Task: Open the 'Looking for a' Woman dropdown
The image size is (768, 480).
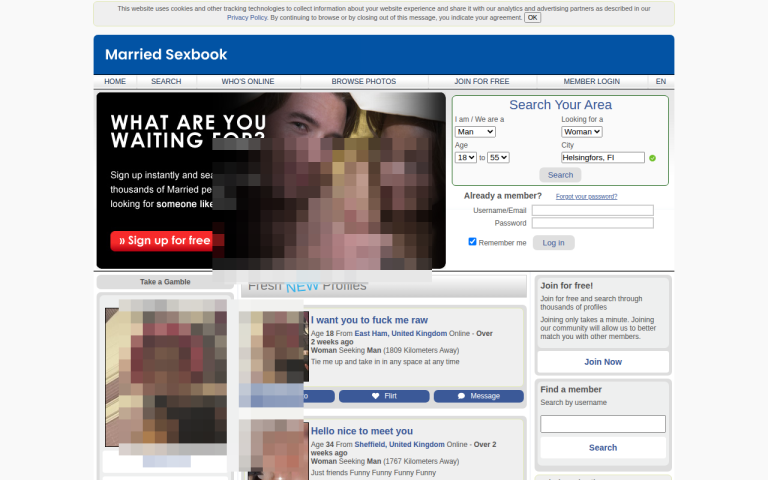Action: pos(581,132)
